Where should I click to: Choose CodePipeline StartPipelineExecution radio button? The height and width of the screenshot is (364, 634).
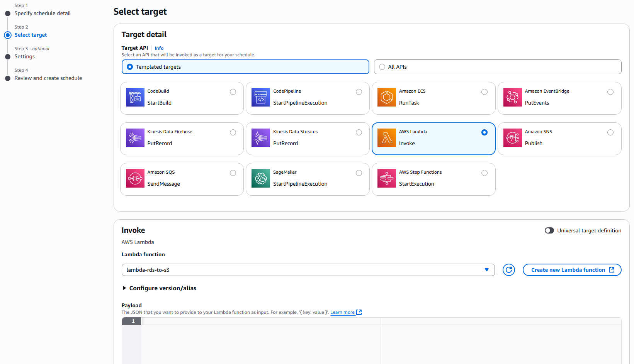pyautogui.click(x=359, y=92)
